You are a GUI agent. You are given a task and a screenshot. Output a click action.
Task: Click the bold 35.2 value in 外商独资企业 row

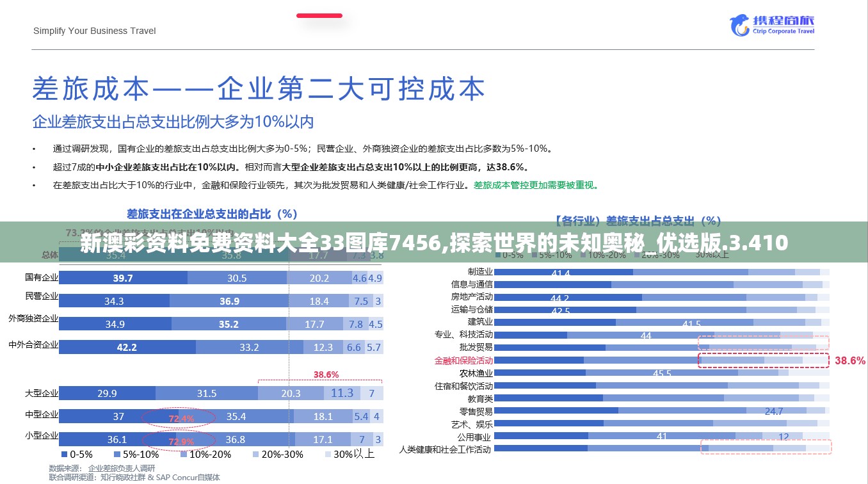(229, 324)
